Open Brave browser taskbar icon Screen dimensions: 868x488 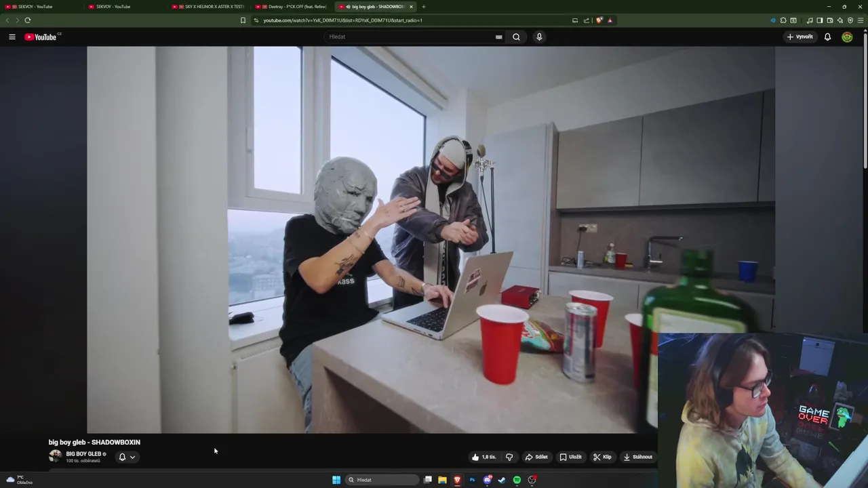pyautogui.click(x=457, y=480)
